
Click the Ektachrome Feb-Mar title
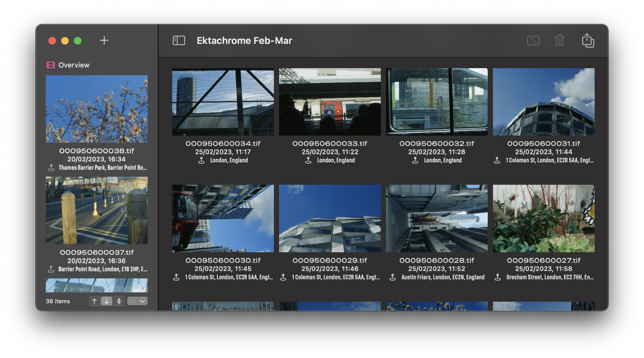click(x=244, y=41)
